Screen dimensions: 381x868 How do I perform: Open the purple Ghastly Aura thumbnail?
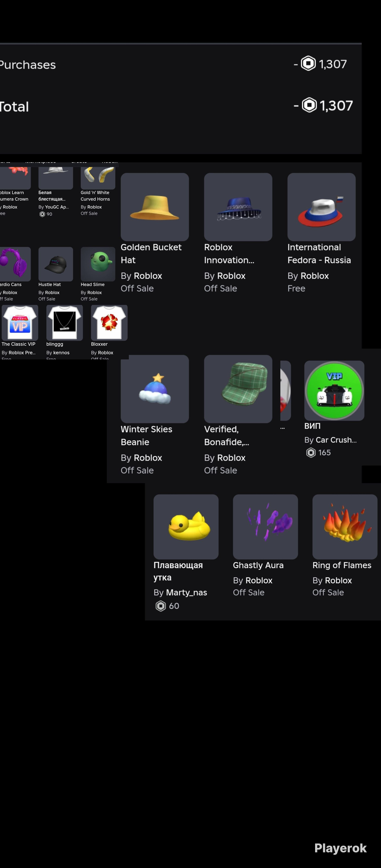tap(266, 527)
